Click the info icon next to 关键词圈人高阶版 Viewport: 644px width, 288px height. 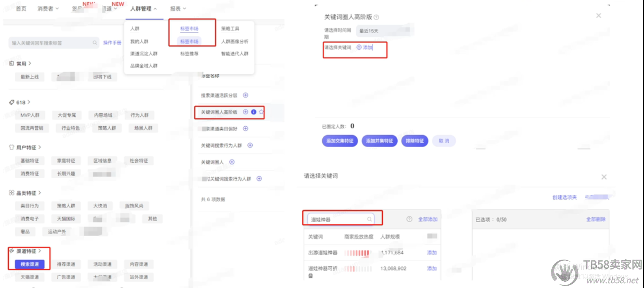[x=254, y=112]
